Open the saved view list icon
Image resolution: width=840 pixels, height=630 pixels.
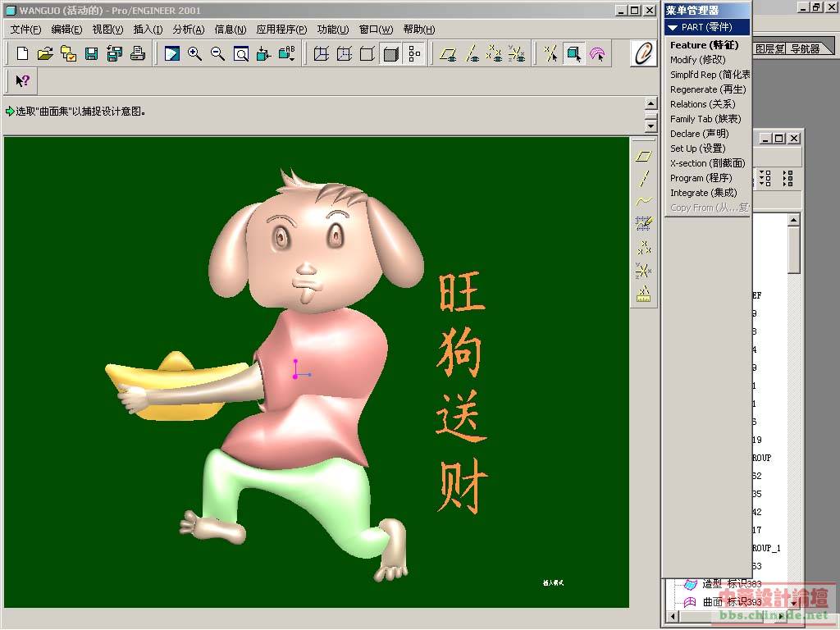[x=287, y=53]
